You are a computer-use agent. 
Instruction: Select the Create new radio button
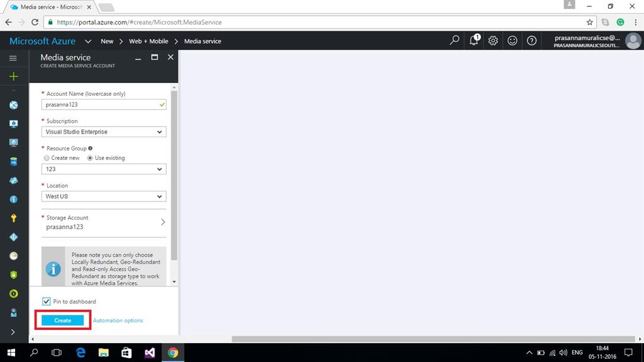47,158
